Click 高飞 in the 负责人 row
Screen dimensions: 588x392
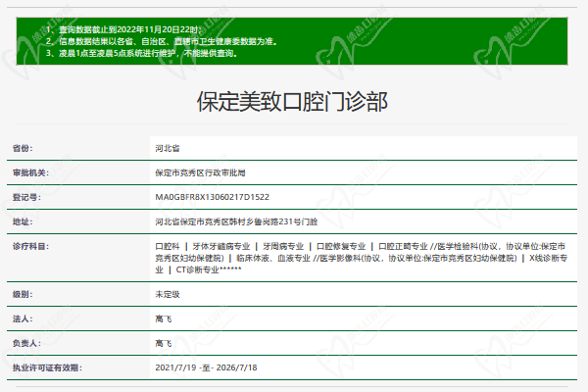point(164,343)
